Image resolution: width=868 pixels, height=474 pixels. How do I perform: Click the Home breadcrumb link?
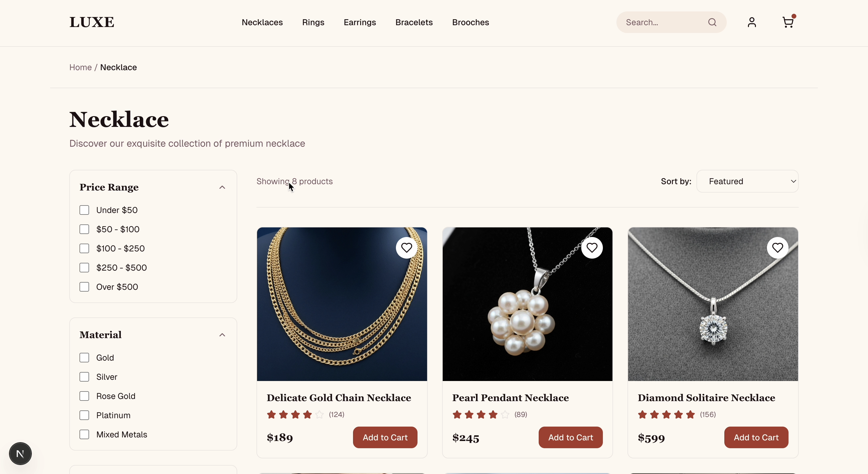click(x=81, y=67)
